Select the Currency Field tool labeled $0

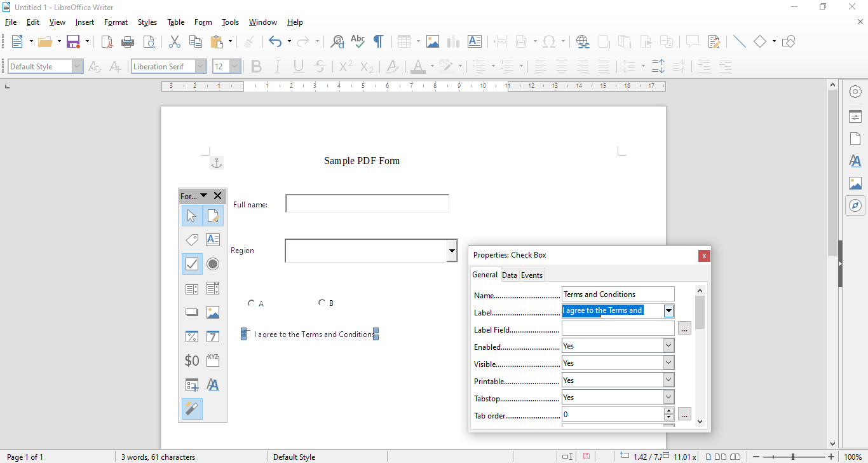click(x=191, y=360)
